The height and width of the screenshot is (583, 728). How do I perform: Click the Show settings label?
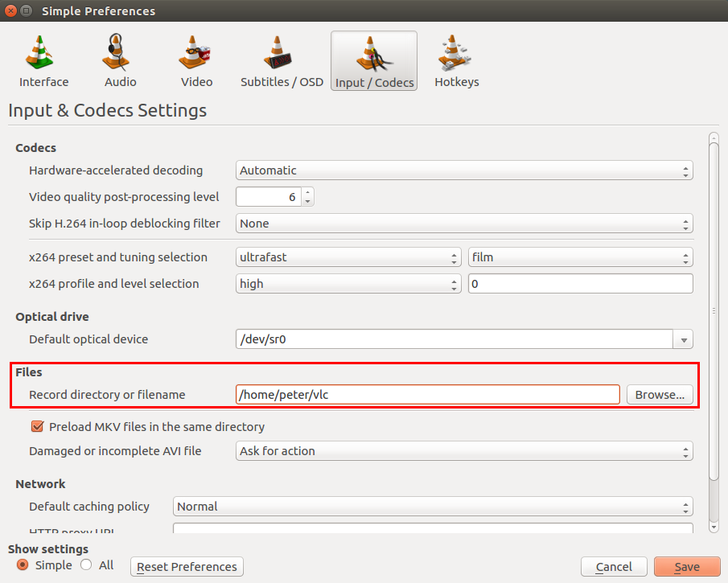[x=48, y=549]
